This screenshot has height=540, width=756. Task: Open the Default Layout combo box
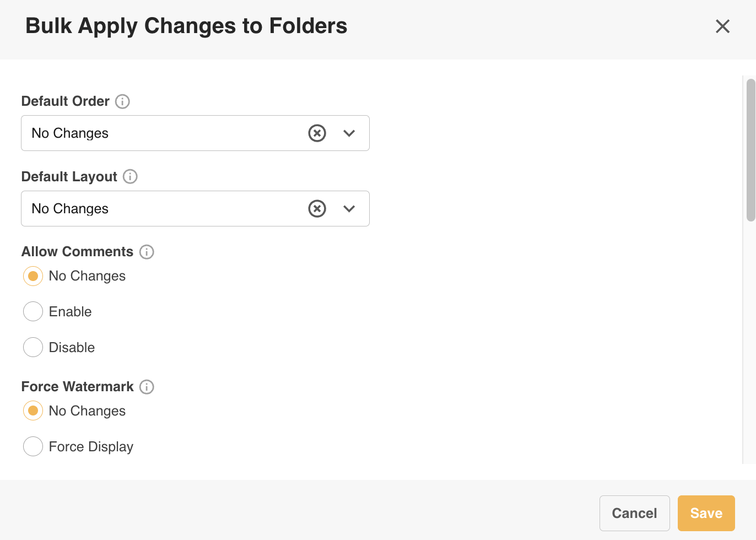coord(195,209)
